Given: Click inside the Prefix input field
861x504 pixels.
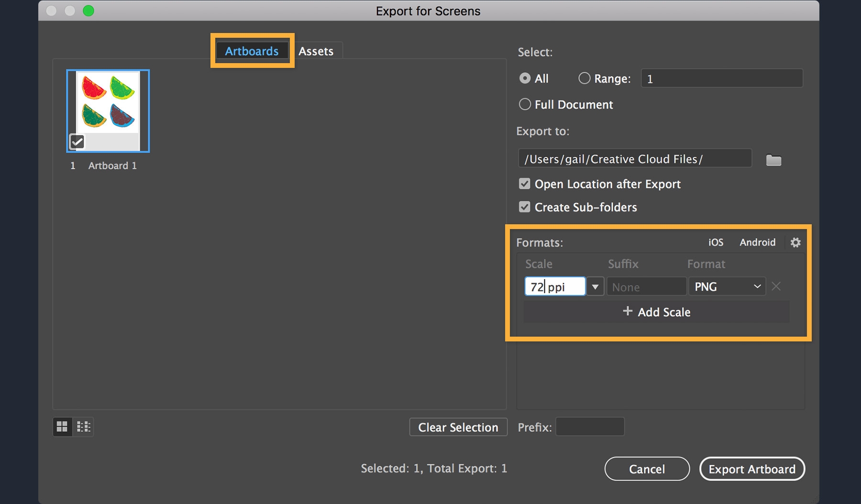Looking at the screenshot, I should pos(590,427).
